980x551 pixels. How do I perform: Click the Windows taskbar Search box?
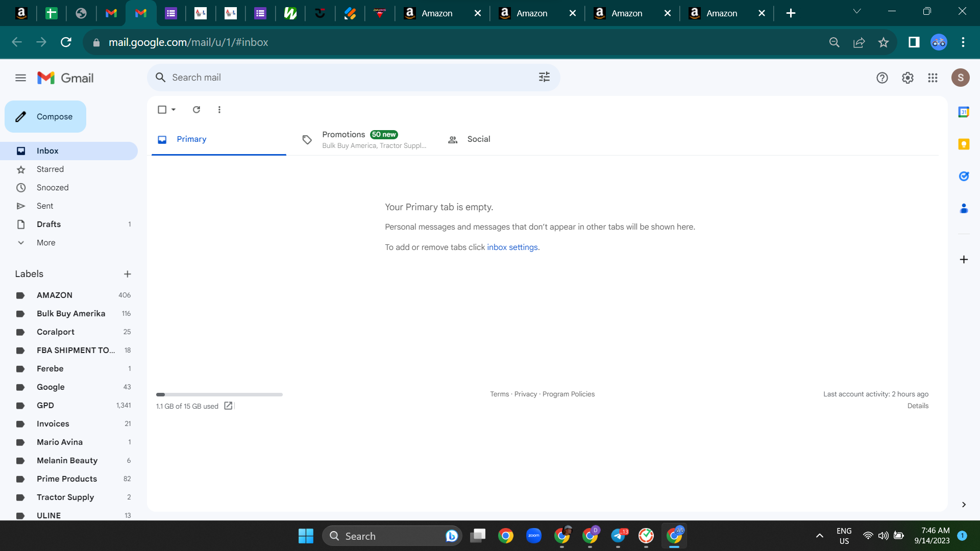coord(391,536)
